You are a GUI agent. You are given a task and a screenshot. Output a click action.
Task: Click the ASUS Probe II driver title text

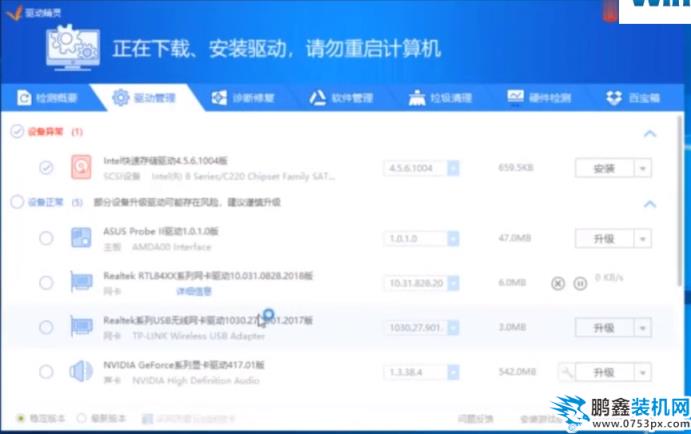click(x=161, y=231)
